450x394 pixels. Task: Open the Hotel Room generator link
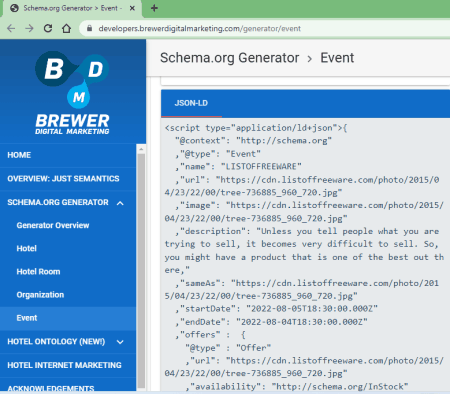38,272
